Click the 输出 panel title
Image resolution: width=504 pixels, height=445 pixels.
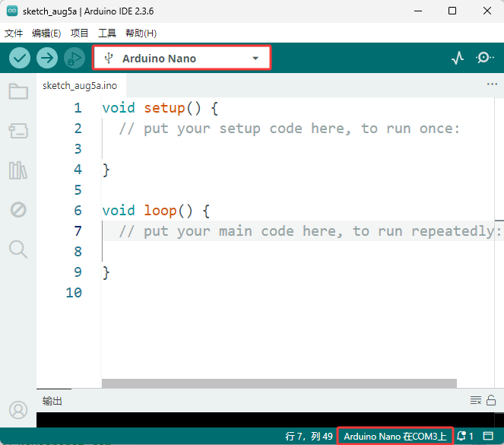pyautogui.click(x=52, y=401)
